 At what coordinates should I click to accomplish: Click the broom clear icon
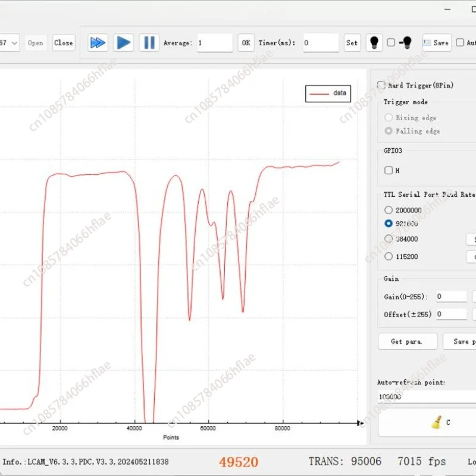point(437,422)
